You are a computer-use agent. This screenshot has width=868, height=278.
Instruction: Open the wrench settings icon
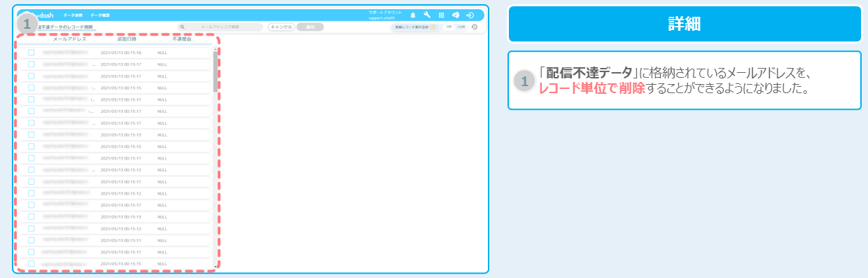coord(427,15)
